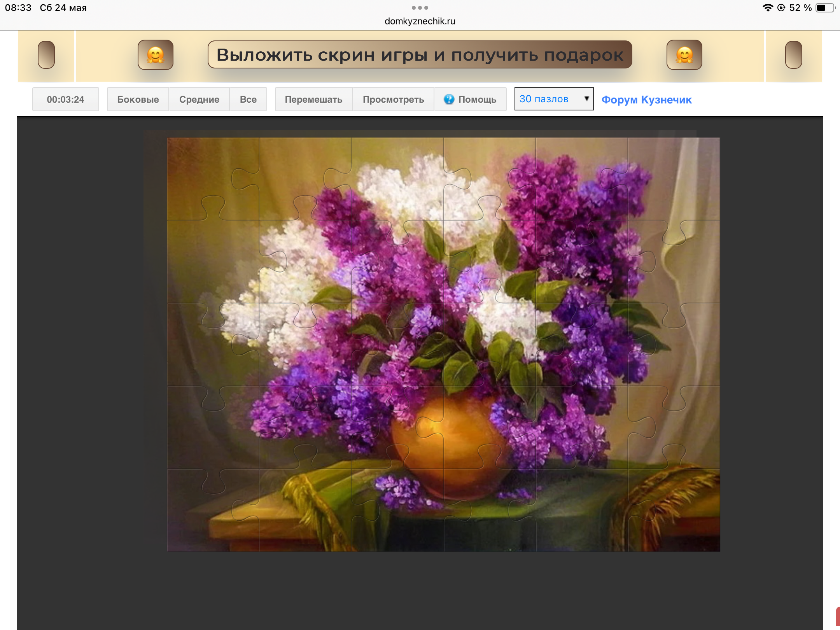Click the far-left rounded banner button

pyautogui.click(x=46, y=55)
